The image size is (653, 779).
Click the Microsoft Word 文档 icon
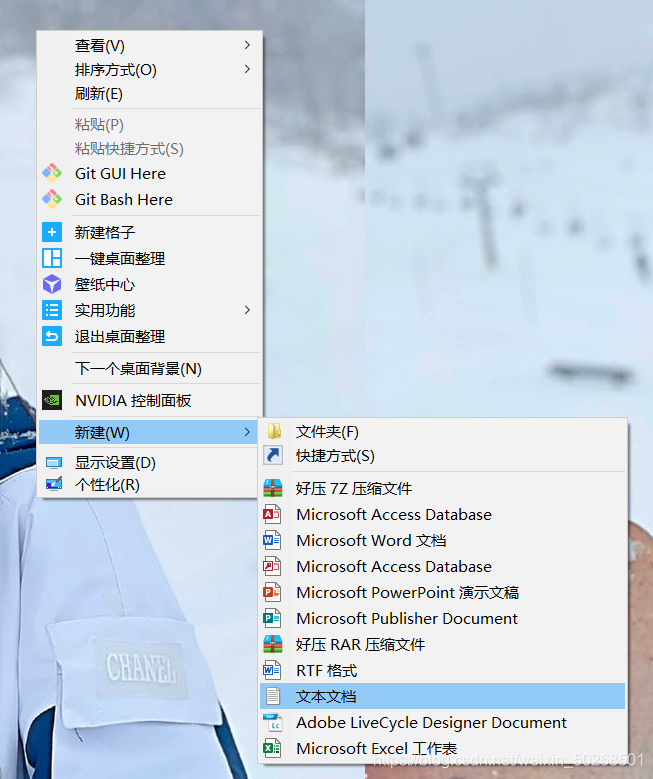point(272,540)
